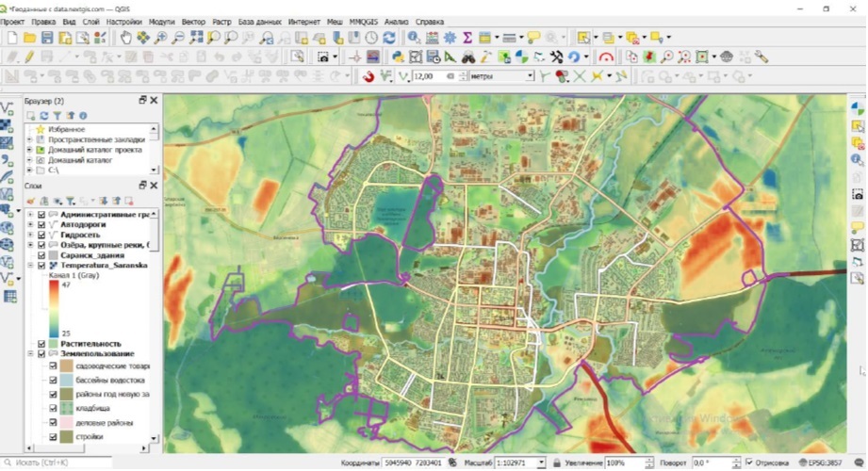The width and height of the screenshot is (868, 471).
Task: Toggle the Отрисовка render checkbox
Action: coord(748,463)
